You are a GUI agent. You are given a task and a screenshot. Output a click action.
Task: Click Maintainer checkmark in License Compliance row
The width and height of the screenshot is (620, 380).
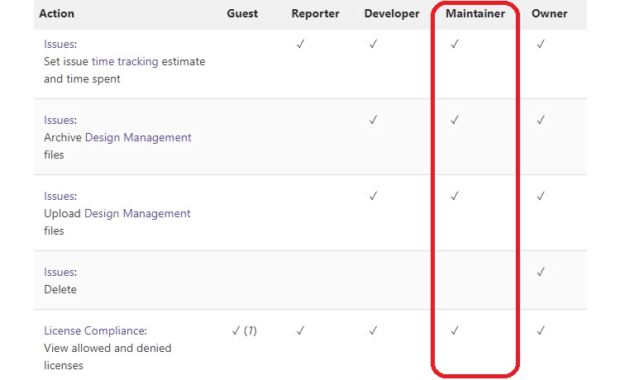[x=455, y=330]
